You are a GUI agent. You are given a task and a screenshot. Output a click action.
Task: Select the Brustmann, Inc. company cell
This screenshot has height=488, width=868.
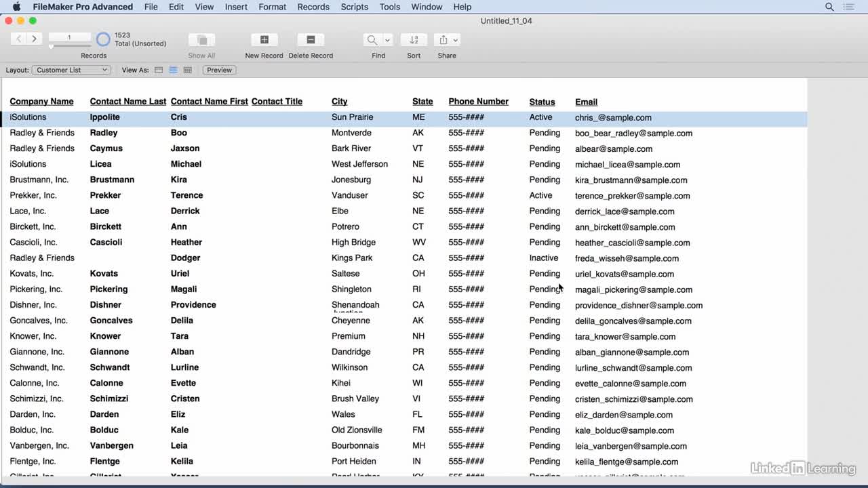click(x=39, y=180)
